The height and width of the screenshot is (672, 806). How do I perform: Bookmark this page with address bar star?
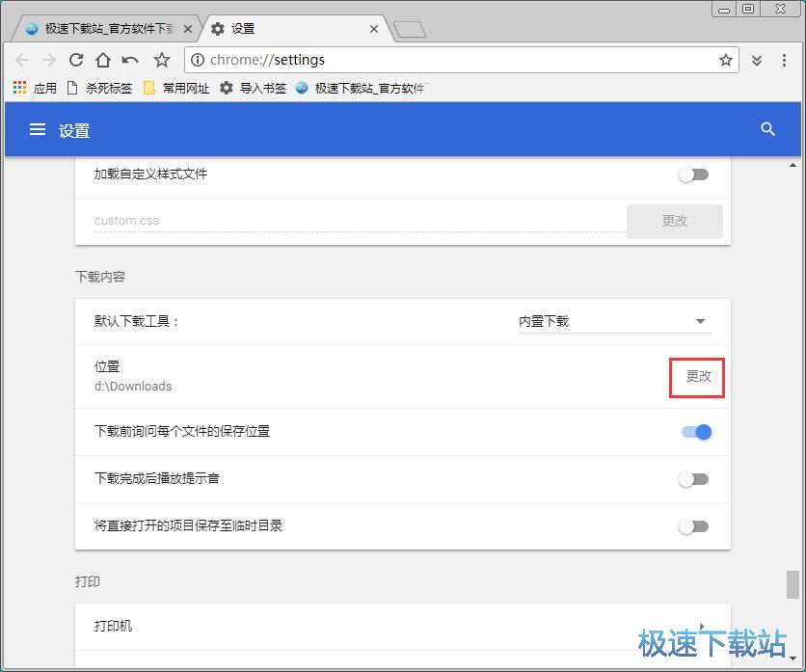click(x=725, y=60)
